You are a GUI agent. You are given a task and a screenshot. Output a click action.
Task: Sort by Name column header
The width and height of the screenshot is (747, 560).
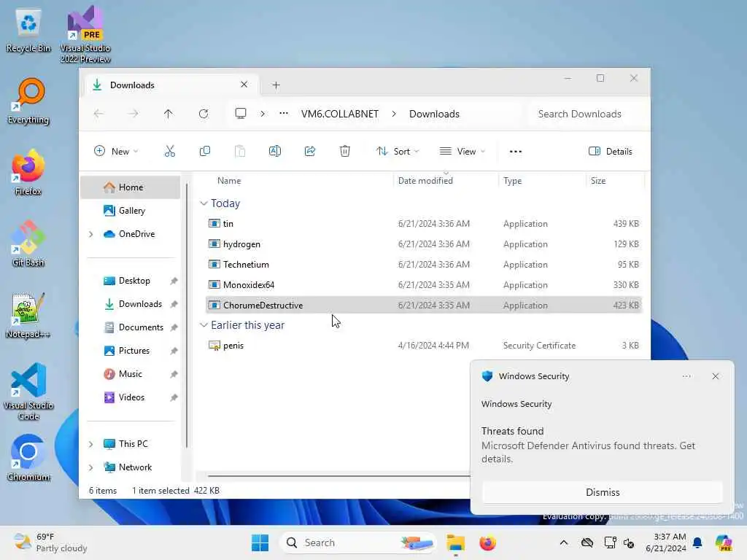229,181
